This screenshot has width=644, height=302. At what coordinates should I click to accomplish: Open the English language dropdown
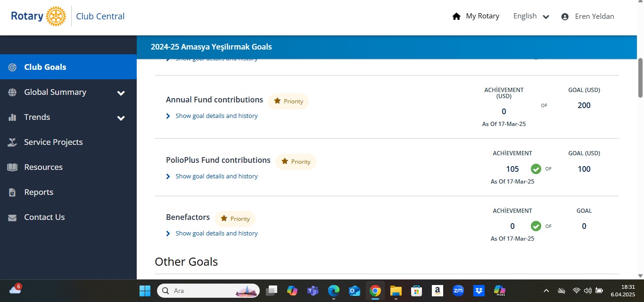[531, 17]
